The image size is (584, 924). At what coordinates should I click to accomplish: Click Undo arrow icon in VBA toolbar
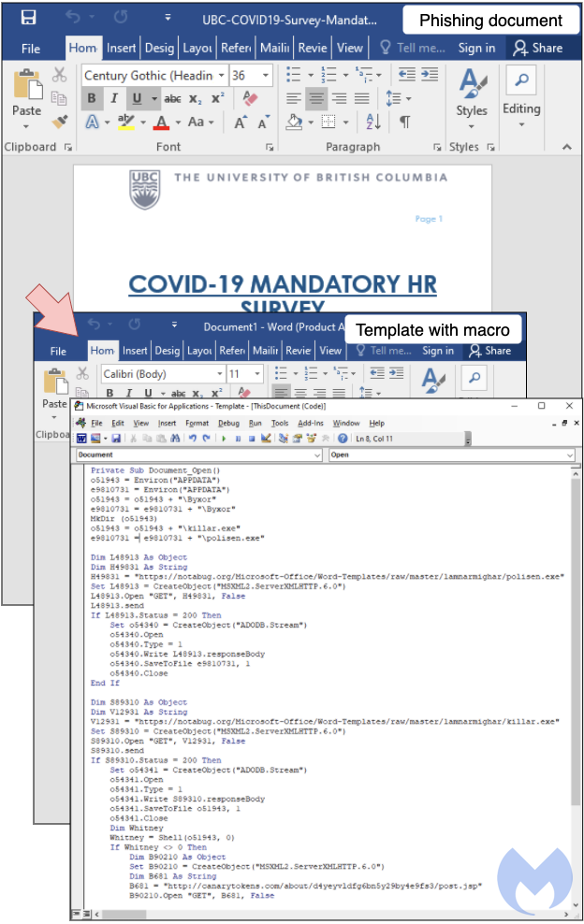point(192,439)
